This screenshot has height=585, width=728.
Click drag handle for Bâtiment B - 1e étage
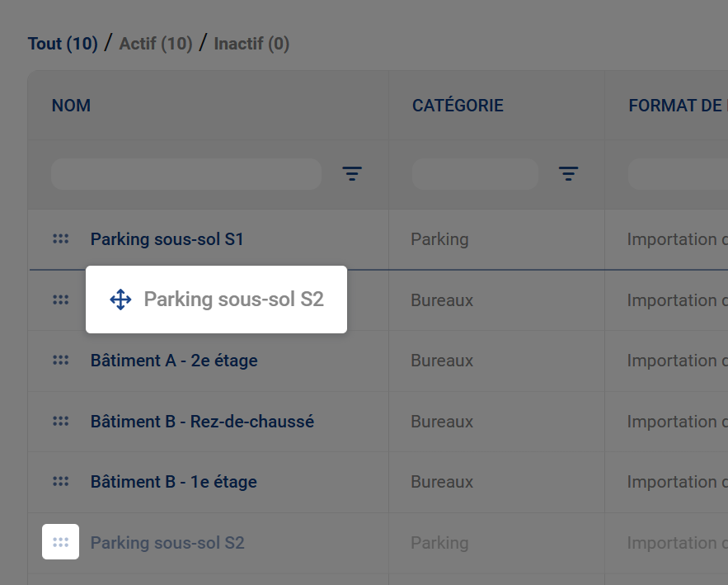tap(60, 482)
